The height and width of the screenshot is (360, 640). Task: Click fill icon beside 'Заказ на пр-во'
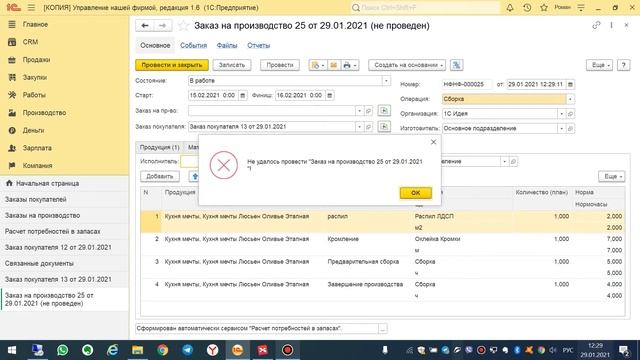384,111
